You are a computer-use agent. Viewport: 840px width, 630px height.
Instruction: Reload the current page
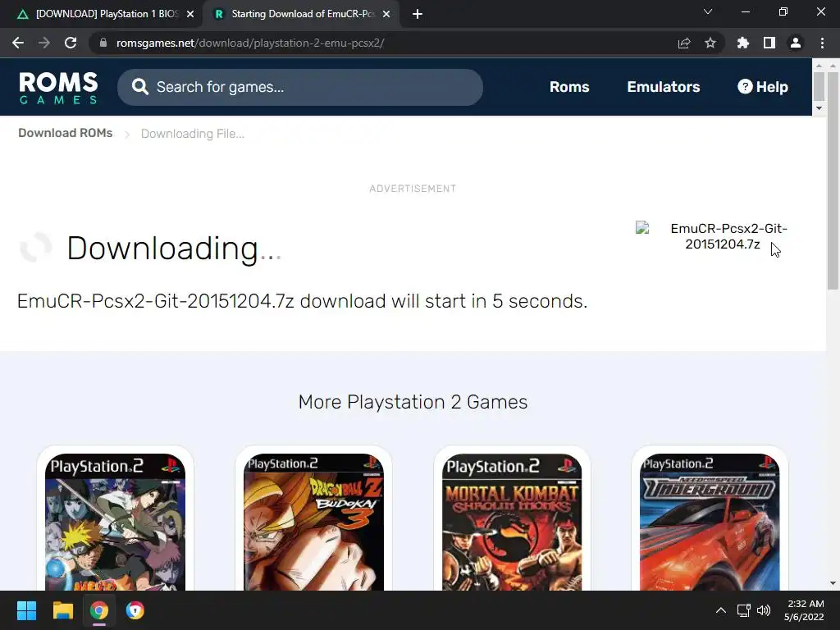(x=71, y=43)
